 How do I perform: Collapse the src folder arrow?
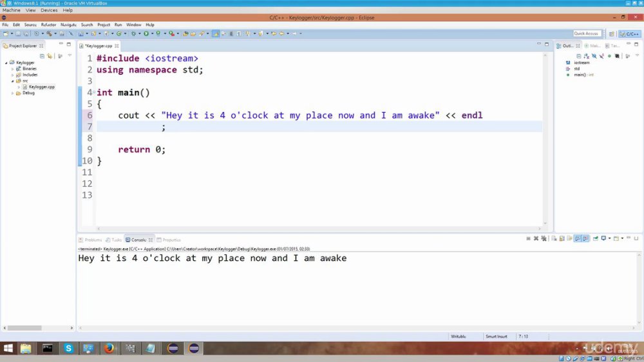[13, 81]
